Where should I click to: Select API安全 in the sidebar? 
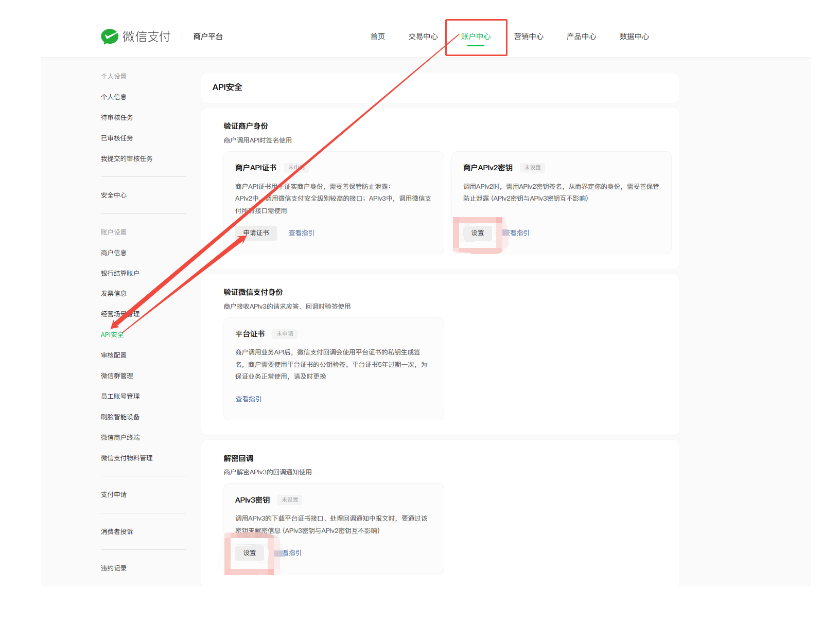112,335
